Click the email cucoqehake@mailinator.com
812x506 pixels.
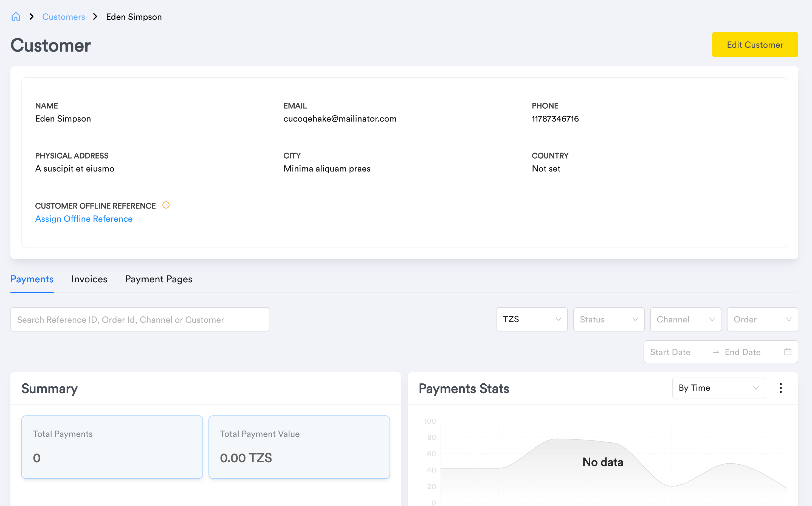click(340, 119)
